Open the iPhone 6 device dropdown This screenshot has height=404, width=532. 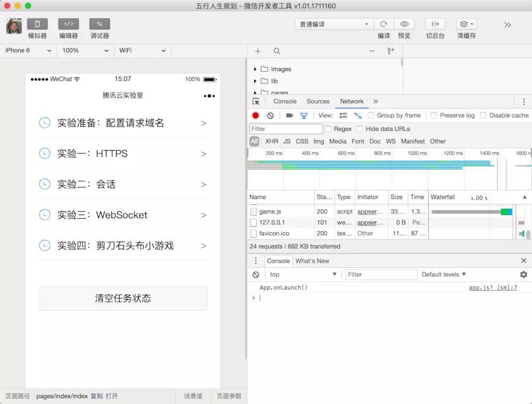tap(28, 51)
